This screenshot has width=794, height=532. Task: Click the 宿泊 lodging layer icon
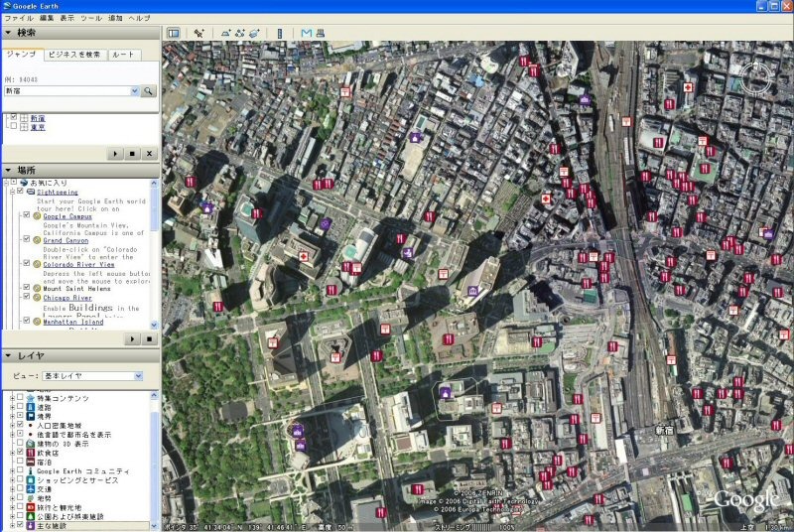pos(31,462)
